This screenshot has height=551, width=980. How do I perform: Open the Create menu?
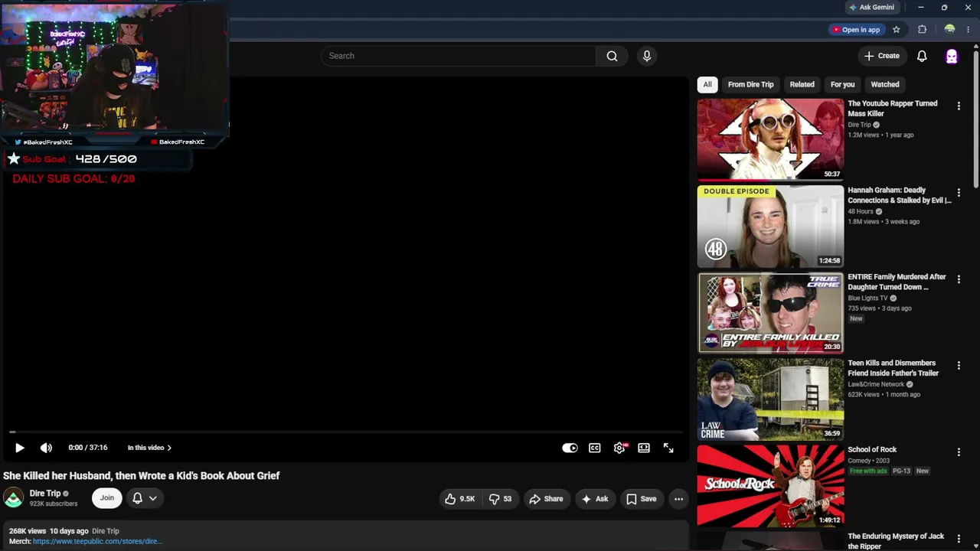click(882, 56)
